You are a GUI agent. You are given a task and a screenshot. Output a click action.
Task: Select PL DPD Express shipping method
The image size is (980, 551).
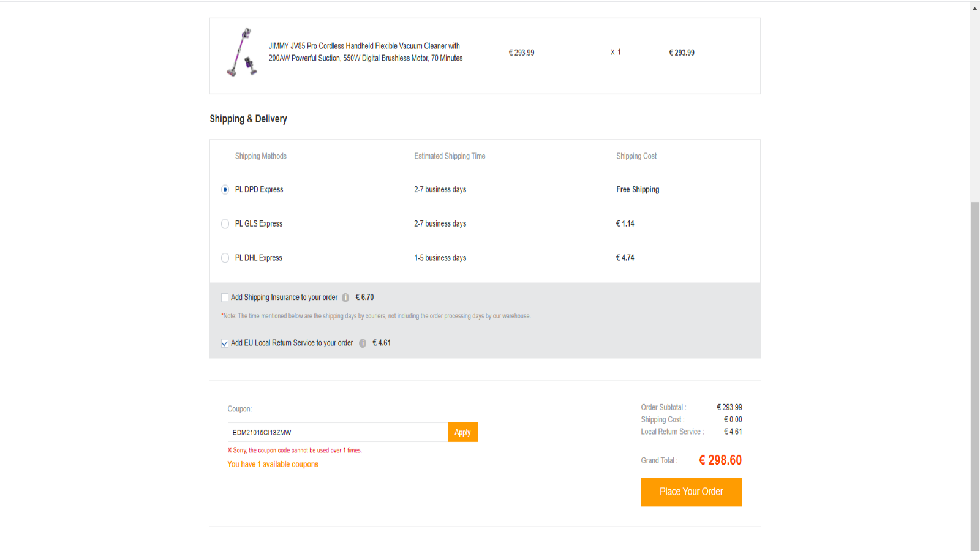(225, 190)
